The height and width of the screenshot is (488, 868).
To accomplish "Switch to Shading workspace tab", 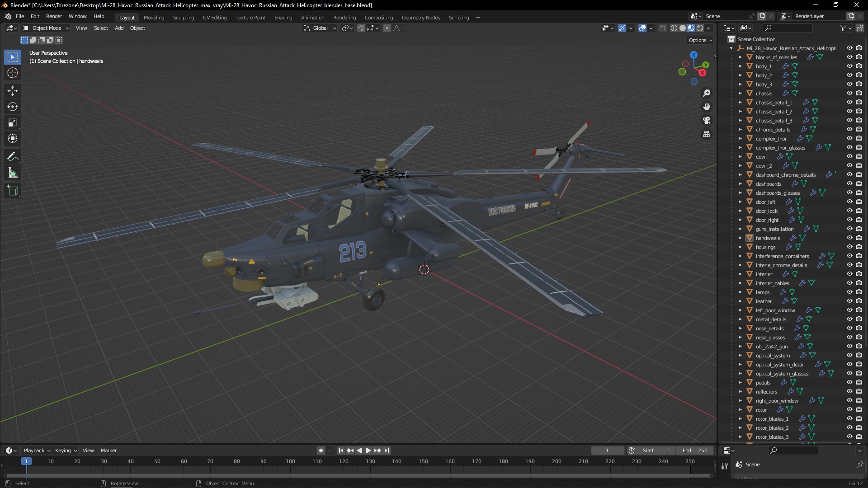I will 283,18.
